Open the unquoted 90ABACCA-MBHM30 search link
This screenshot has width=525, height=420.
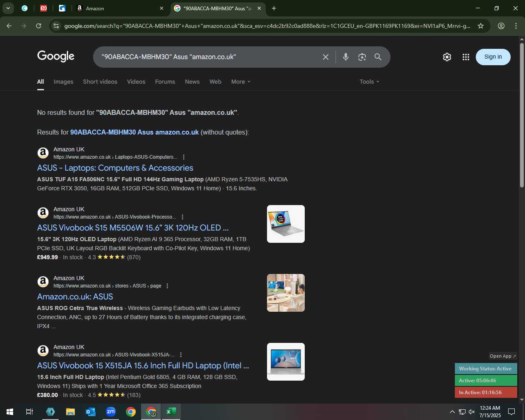135,132
